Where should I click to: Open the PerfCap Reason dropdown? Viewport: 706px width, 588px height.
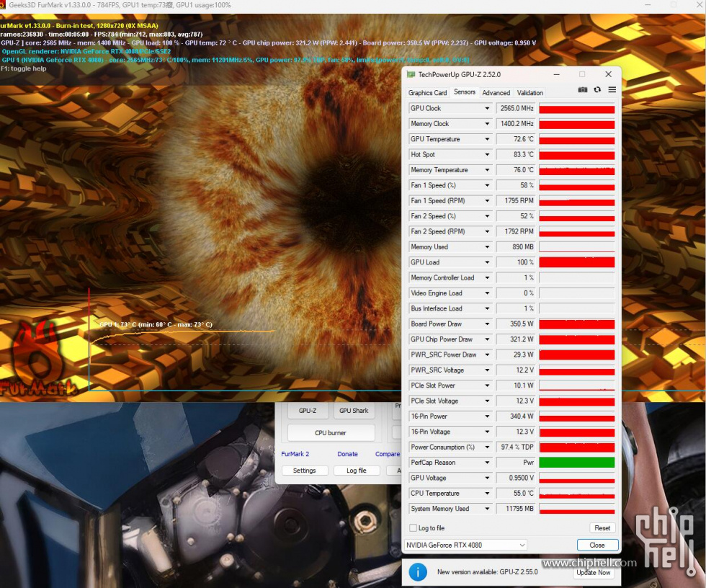[487, 463]
